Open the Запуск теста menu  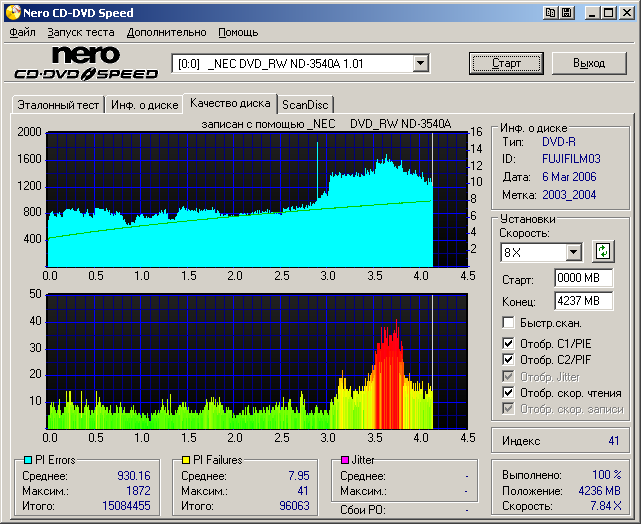tap(80, 32)
